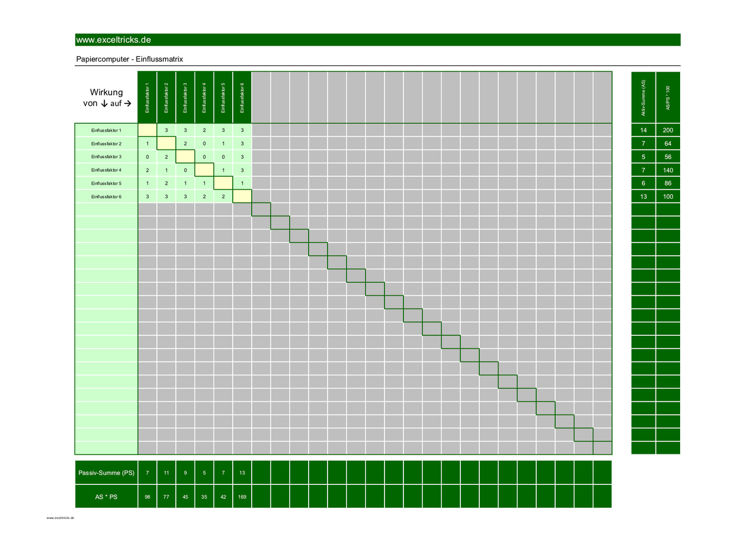
Task: Select the Aktiv-Summe (AS) column header
Action: 644,98
